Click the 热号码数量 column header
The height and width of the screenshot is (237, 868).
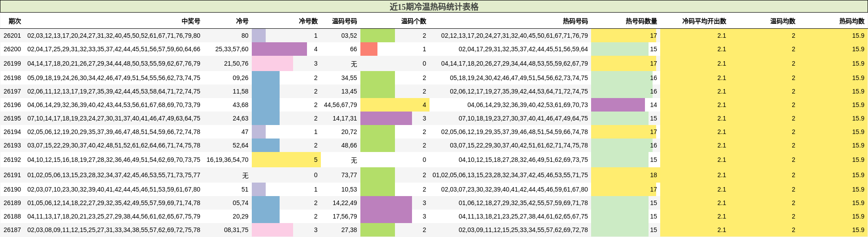(641, 21)
